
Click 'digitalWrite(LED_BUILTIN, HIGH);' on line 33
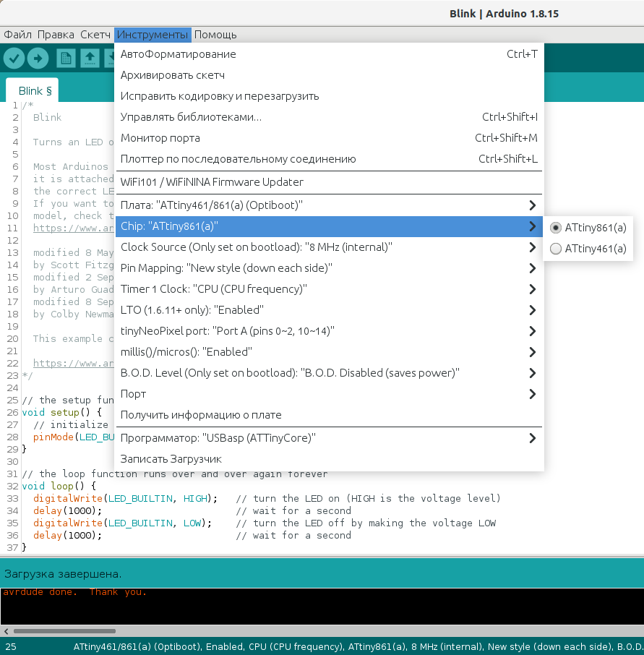(125, 498)
